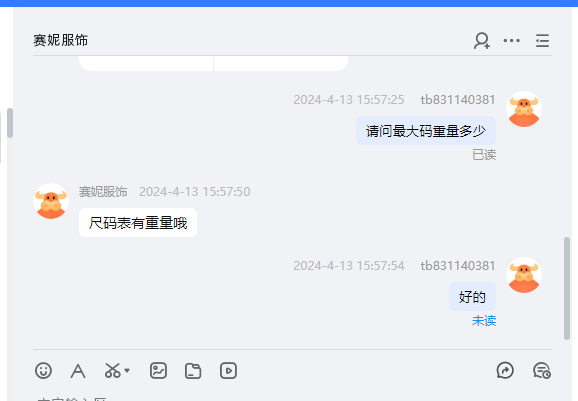This screenshot has height=401, width=578.
Task: Add a contact with person-plus icon
Action: [482, 41]
